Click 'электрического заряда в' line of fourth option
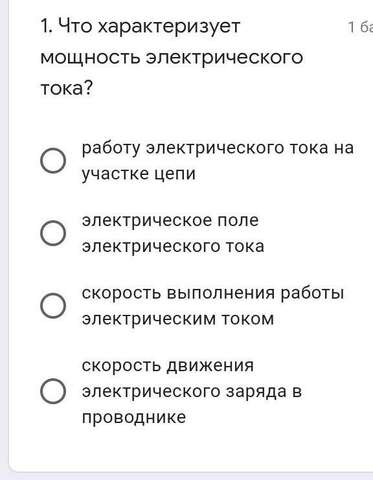Image resolution: width=373 pixels, height=480 pixels. pos(192,392)
